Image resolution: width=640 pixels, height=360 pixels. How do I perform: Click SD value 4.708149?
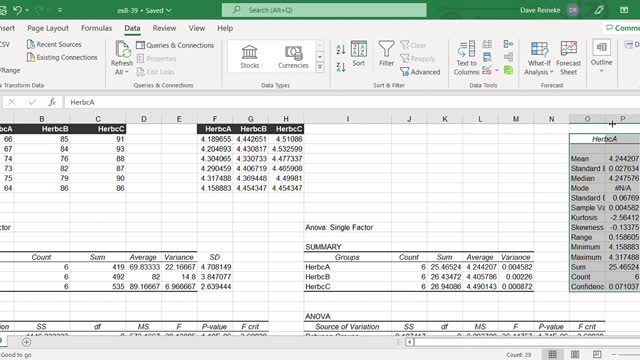point(215,267)
